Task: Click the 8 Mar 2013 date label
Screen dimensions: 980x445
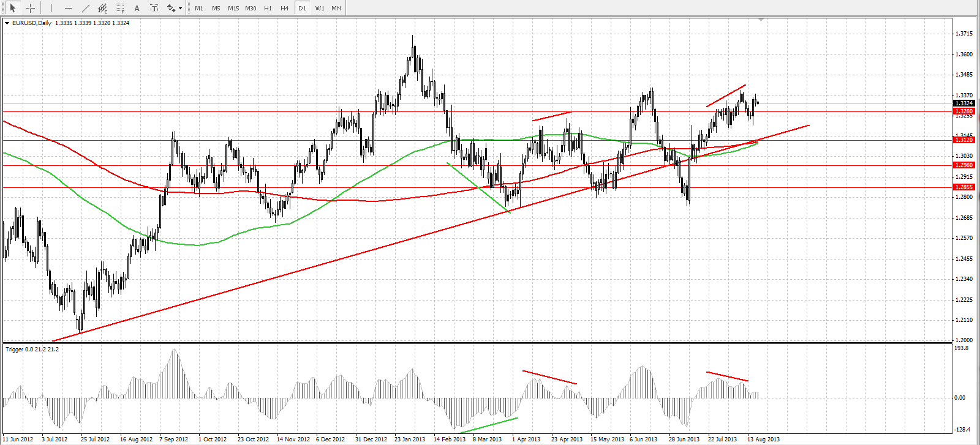Action: tap(488, 439)
